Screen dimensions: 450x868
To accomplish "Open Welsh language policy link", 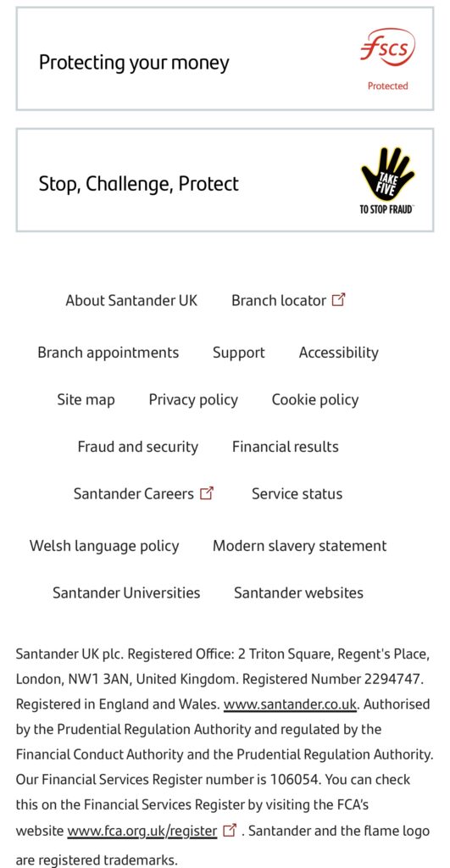I will coord(104,546).
